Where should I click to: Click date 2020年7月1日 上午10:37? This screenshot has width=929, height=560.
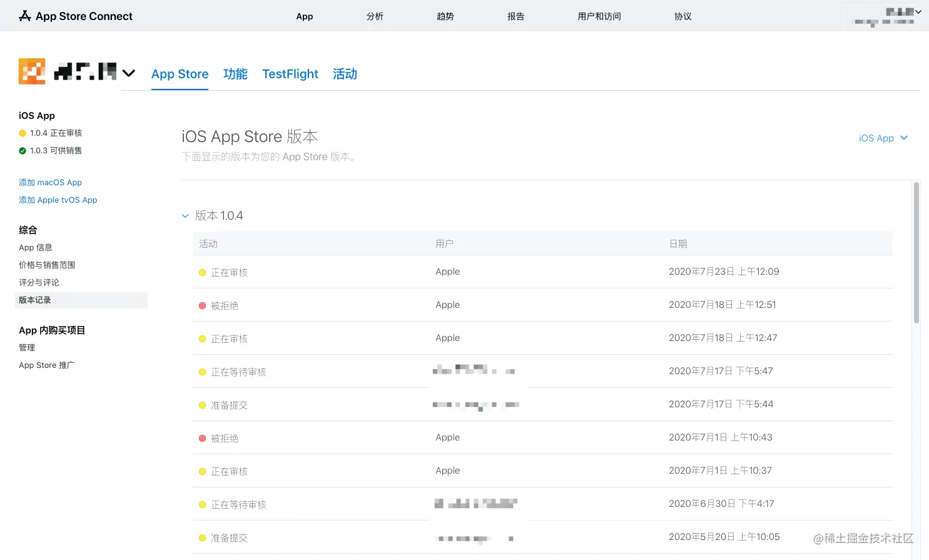tap(720, 471)
